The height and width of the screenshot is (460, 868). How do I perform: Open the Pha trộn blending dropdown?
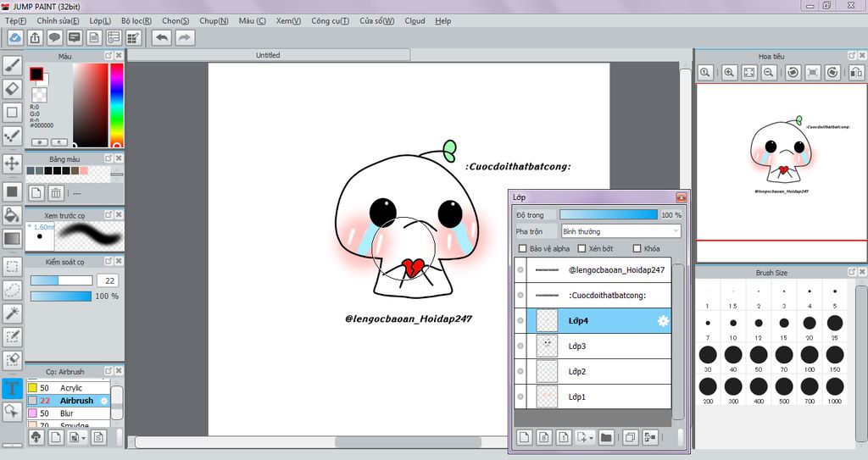tap(620, 231)
